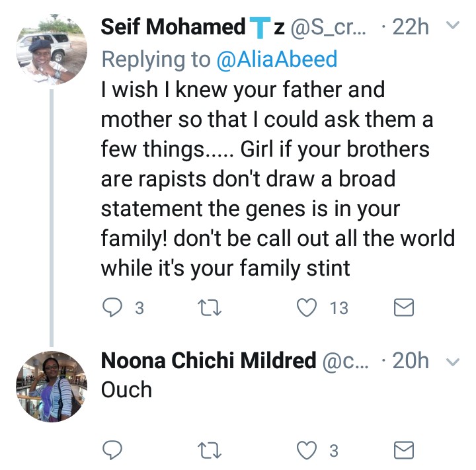Click the 22h timestamp on Seif's tweet
Image resolution: width=476 pixels, height=470 pixels.
point(410,27)
